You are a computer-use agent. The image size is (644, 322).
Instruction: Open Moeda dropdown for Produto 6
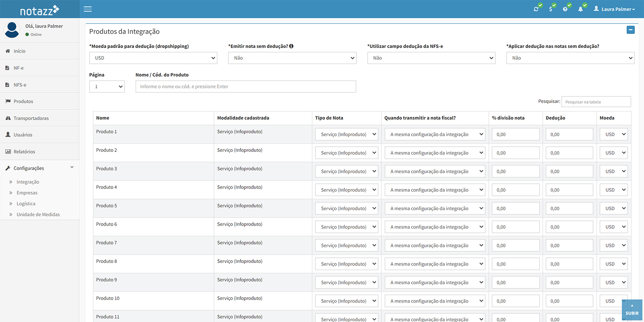614,227
